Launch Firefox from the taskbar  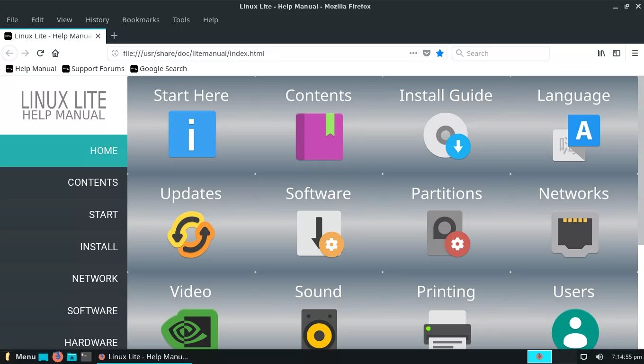coord(58,356)
